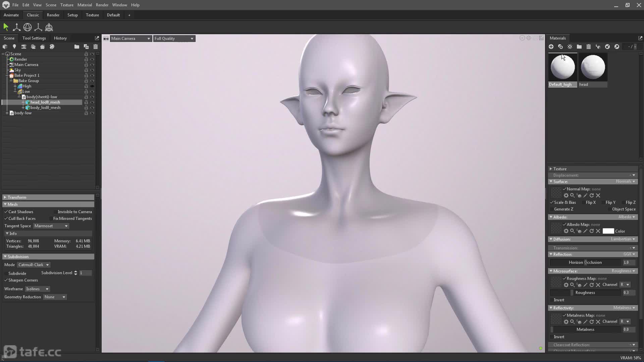Open the Full Quality viewport dropdown
The width and height of the screenshot is (644, 362).
(x=174, y=39)
